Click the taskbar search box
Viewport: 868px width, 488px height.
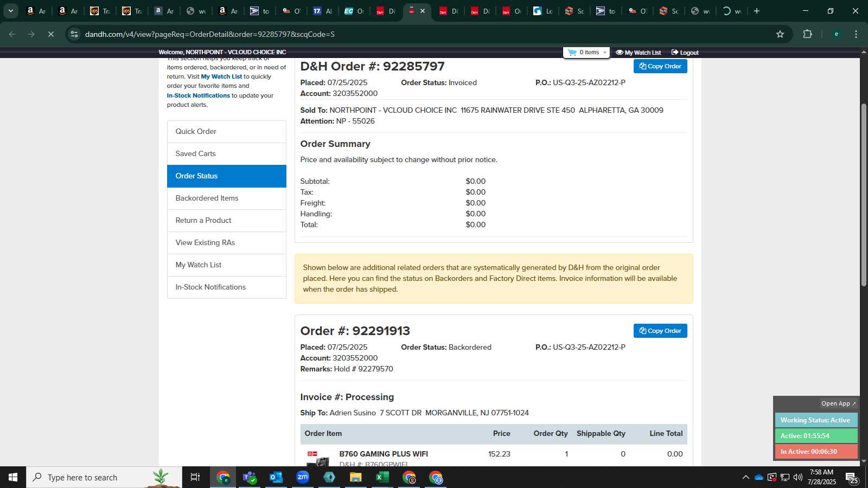pyautogui.click(x=104, y=477)
